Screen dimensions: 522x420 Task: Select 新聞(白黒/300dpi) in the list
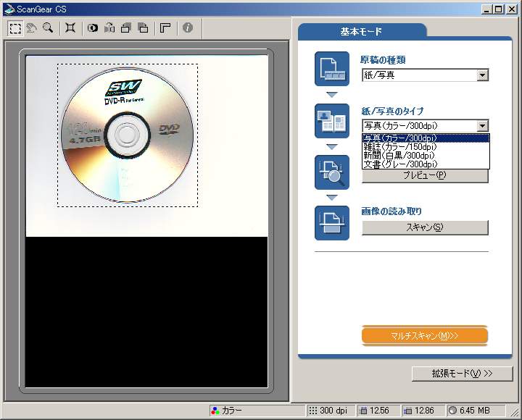426,155
